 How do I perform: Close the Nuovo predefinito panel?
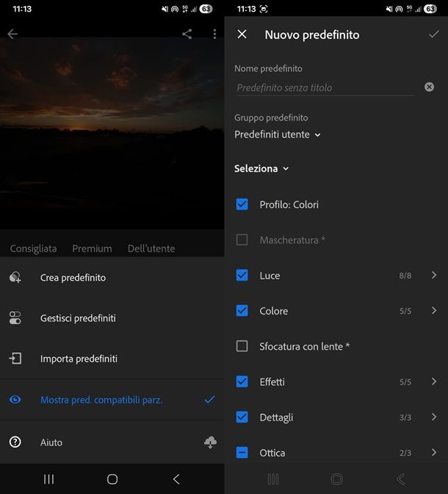point(242,35)
